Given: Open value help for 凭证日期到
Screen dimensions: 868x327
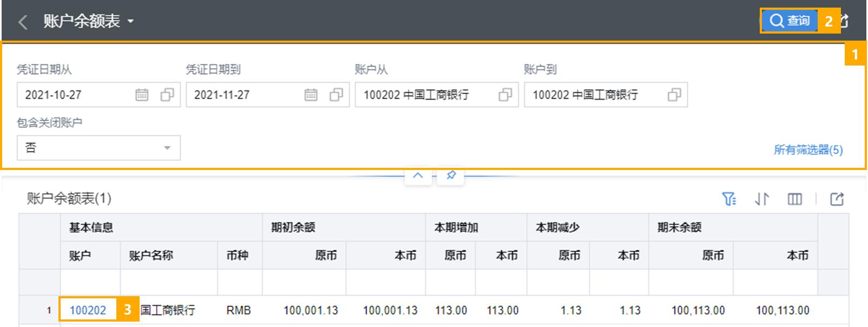Looking at the screenshot, I should click(336, 95).
